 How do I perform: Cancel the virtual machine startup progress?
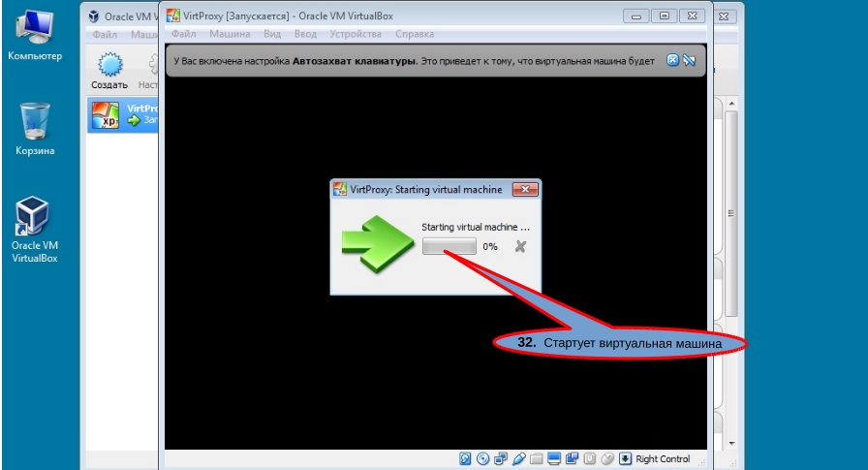(x=520, y=246)
